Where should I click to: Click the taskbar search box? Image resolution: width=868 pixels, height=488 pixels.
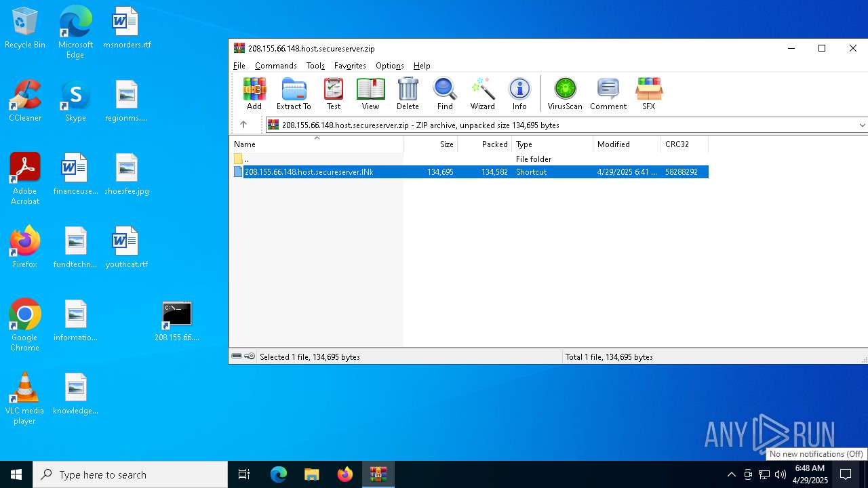pos(130,474)
